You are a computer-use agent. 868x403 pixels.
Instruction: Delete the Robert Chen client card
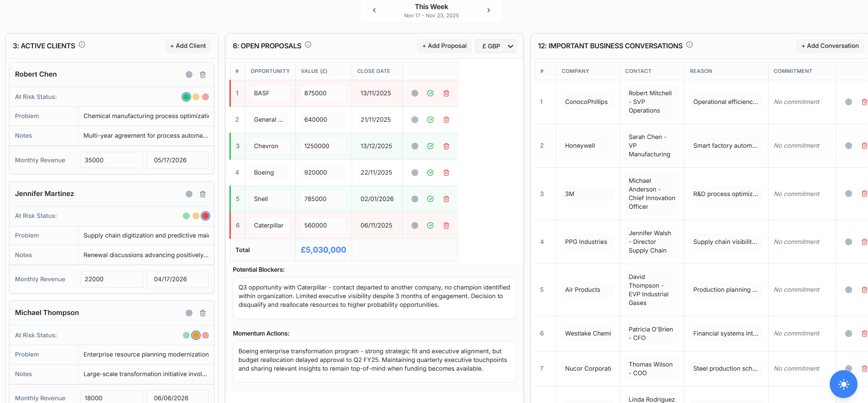pos(203,75)
